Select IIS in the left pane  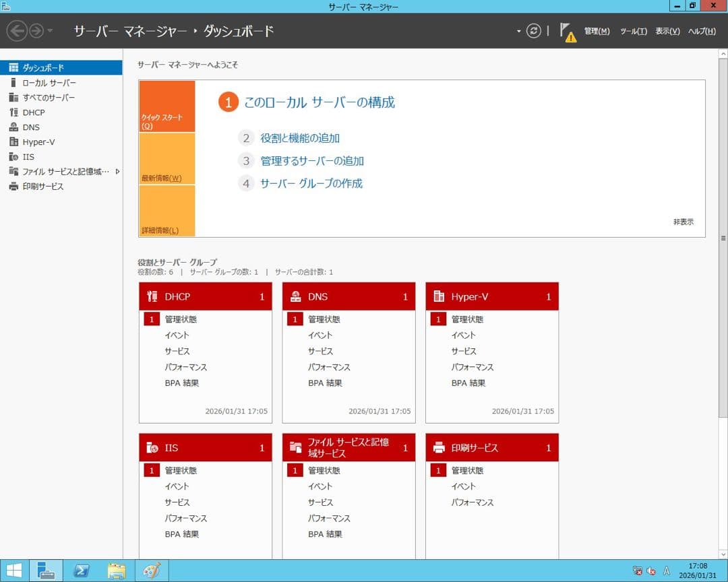pos(29,156)
